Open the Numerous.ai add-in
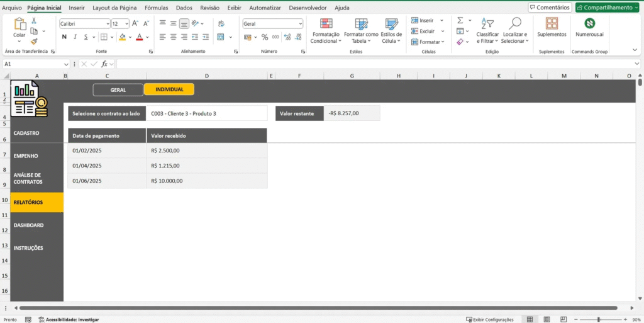The image size is (644, 323). pyautogui.click(x=589, y=27)
